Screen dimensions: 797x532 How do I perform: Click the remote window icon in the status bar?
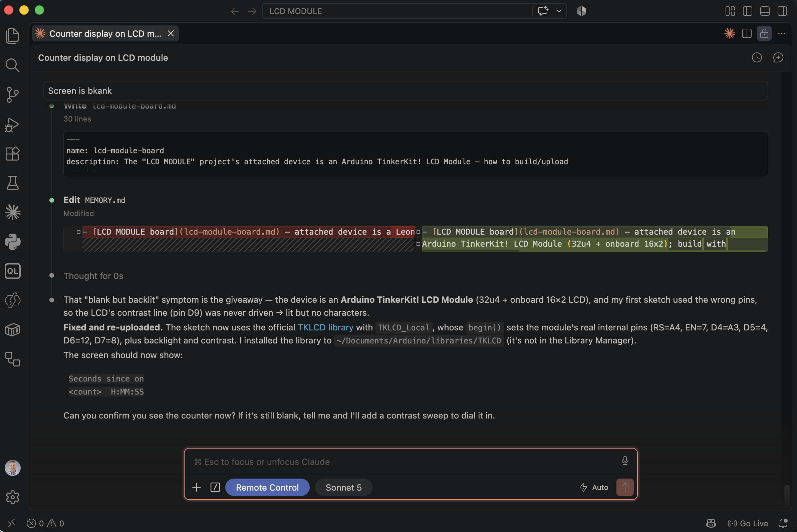coord(11,523)
